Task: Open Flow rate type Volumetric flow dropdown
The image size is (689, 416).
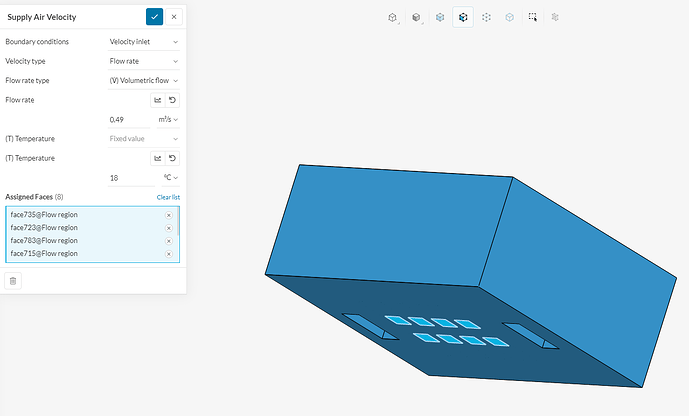Action: 144,80
